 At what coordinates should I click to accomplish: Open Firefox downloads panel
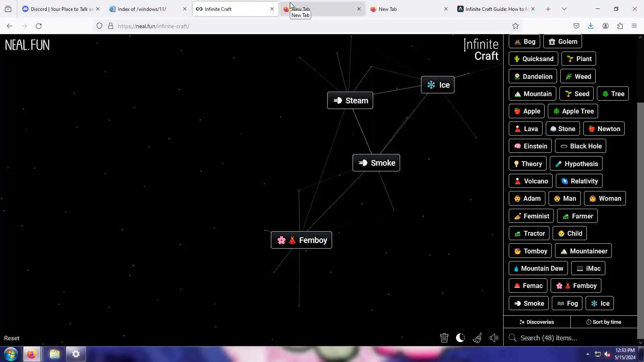(x=590, y=26)
